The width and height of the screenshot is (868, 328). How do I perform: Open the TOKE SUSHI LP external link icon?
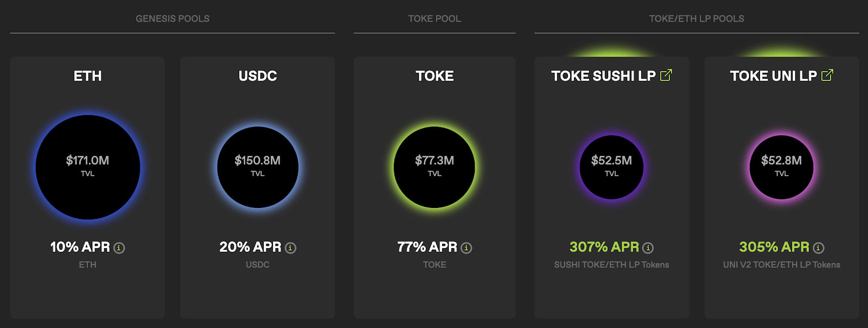pyautogui.click(x=666, y=75)
